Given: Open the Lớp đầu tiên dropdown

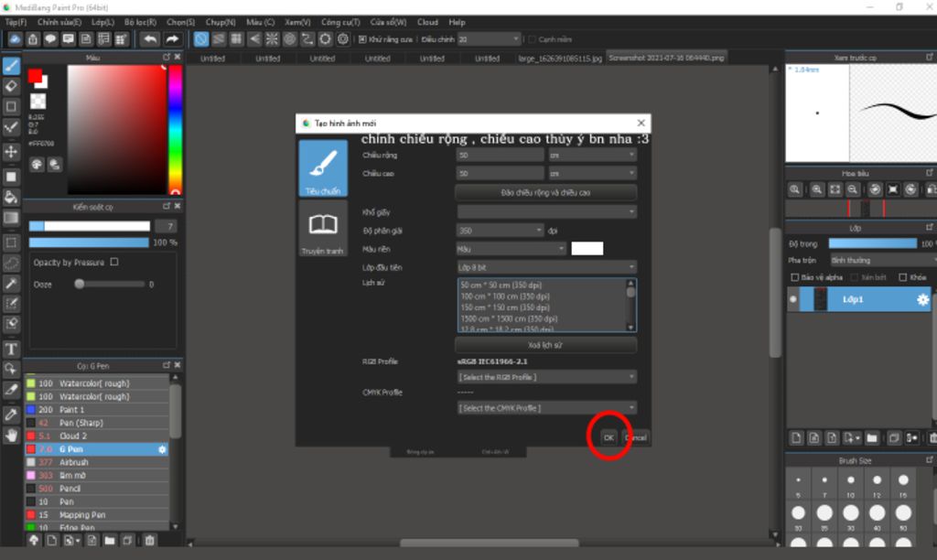Looking at the screenshot, I should click(547, 267).
